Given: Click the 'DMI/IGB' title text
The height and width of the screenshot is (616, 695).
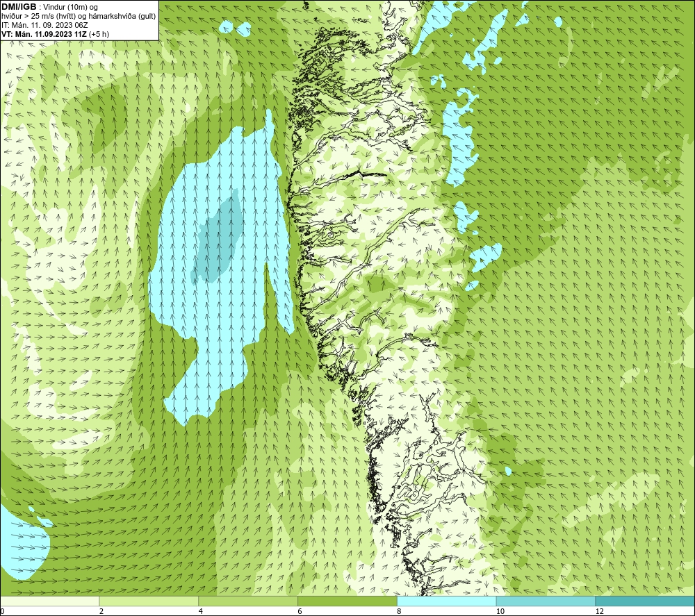Looking at the screenshot, I should tap(19, 7).
